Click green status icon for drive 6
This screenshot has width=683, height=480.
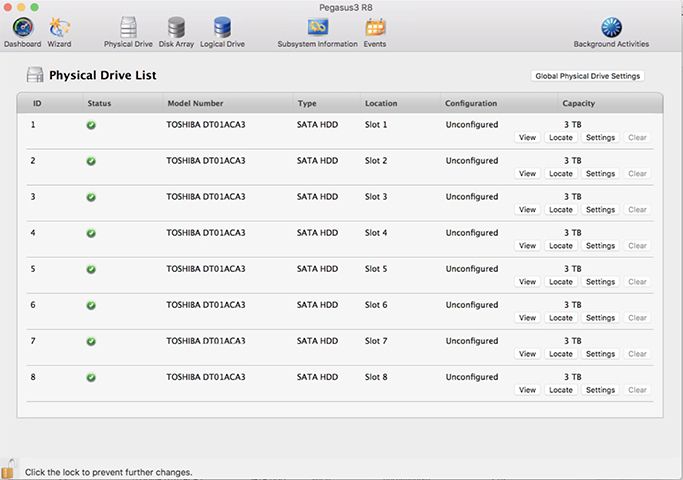click(x=91, y=306)
